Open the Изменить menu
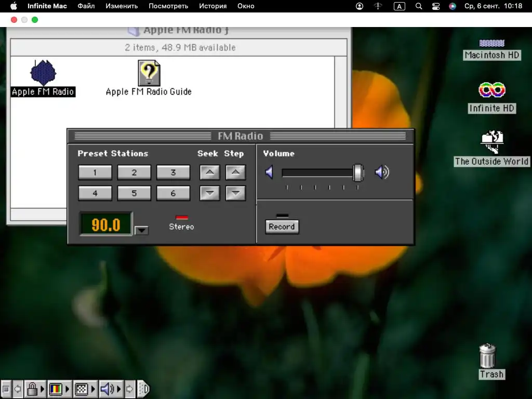The width and height of the screenshot is (532, 399). coord(122,6)
